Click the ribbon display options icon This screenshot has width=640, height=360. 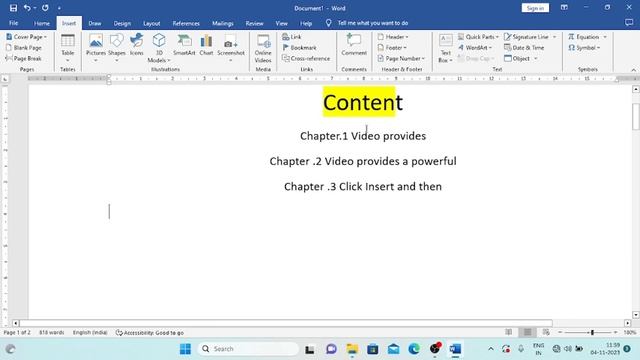click(564, 8)
